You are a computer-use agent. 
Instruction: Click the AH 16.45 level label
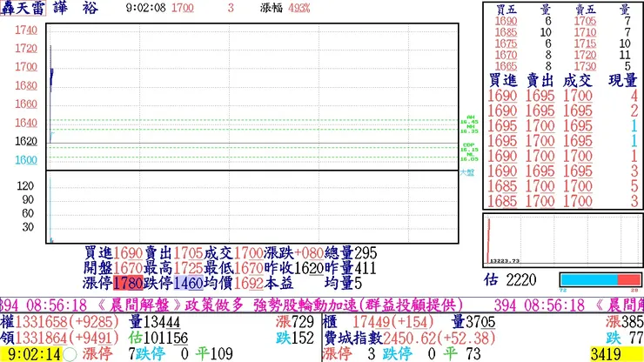(x=469, y=119)
